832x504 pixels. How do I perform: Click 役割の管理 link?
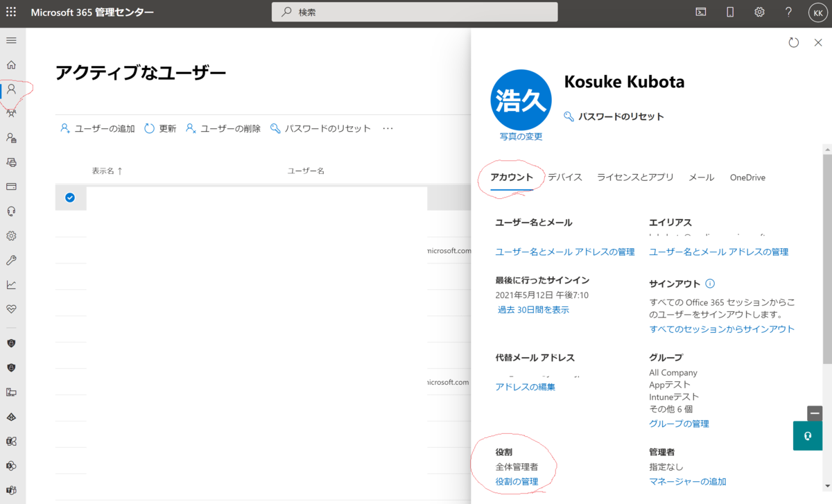coord(517,482)
